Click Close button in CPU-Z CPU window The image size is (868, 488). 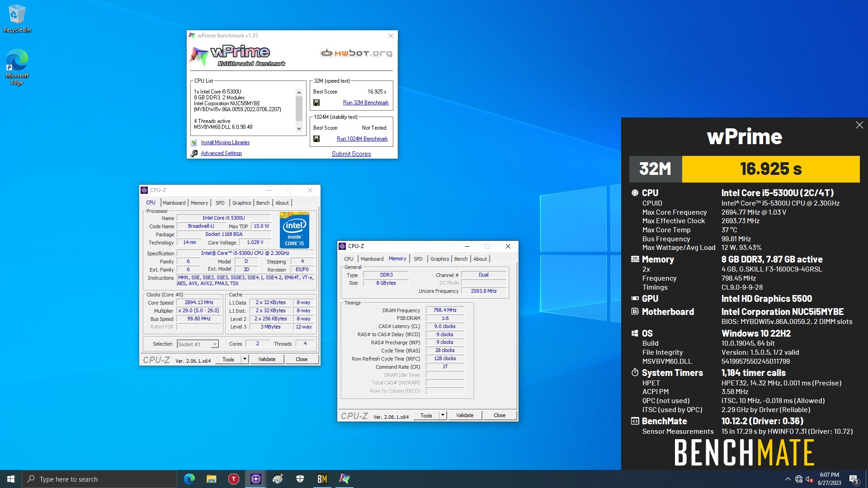point(302,359)
